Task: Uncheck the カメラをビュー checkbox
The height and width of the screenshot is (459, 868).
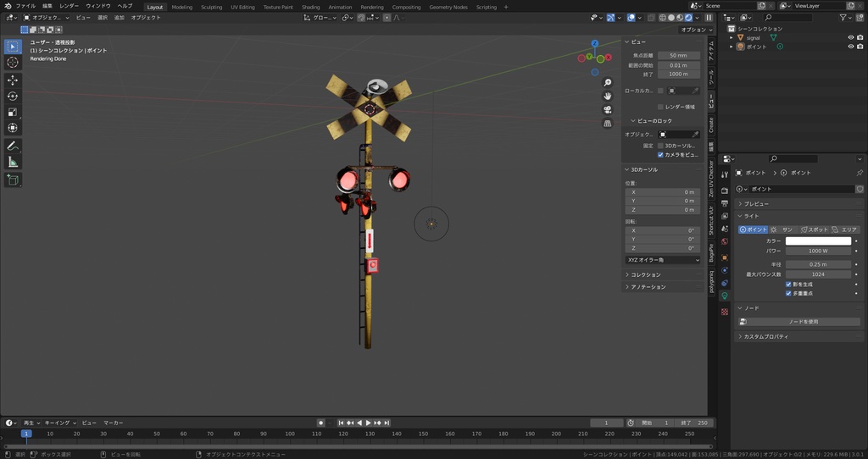Action: coord(660,155)
